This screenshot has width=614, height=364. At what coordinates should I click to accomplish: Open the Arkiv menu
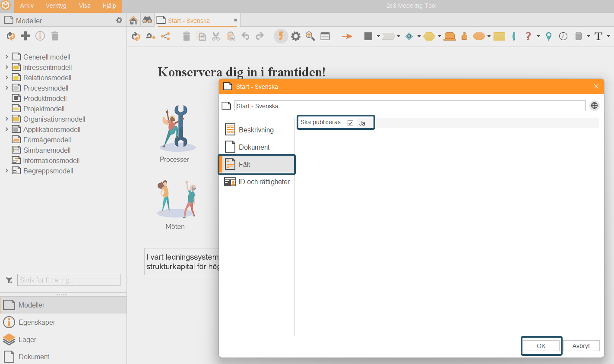click(x=27, y=6)
